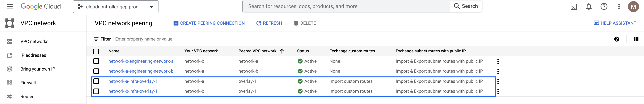This screenshot has width=644, height=104.
Task: Open more actions for network-a-engineering-network-b row
Action: (x=498, y=71)
